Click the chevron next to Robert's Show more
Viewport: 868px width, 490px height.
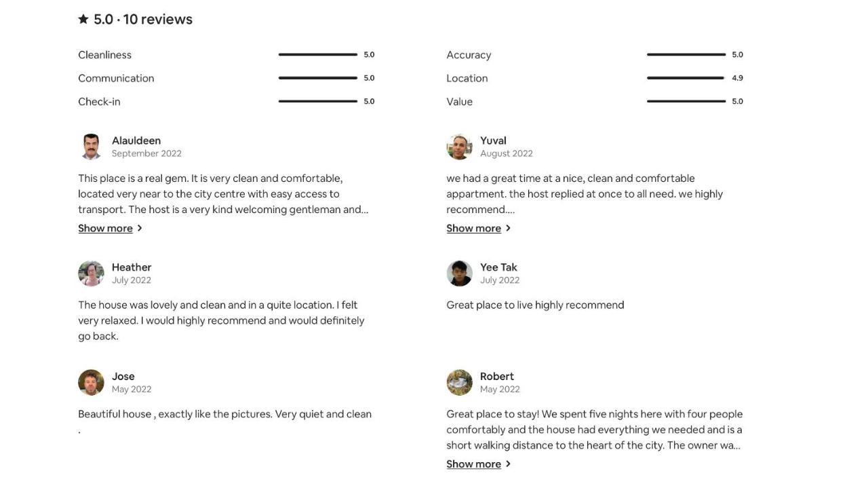click(x=508, y=464)
